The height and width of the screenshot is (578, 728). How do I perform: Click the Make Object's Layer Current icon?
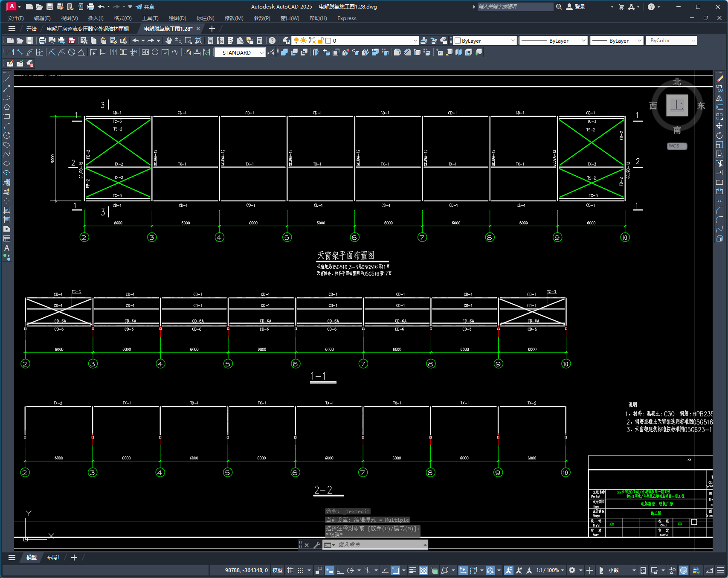[x=424, y=41]
